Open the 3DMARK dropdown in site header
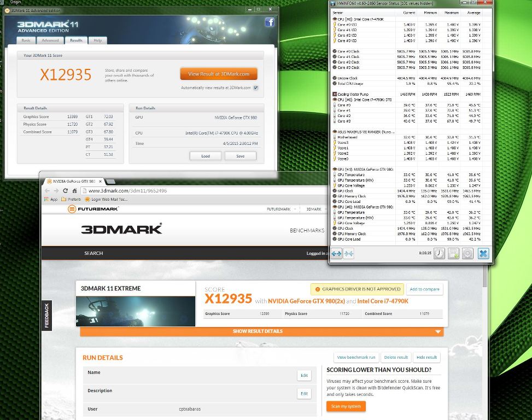Screen dimensions: 532x420 click(x=316, y=209)
